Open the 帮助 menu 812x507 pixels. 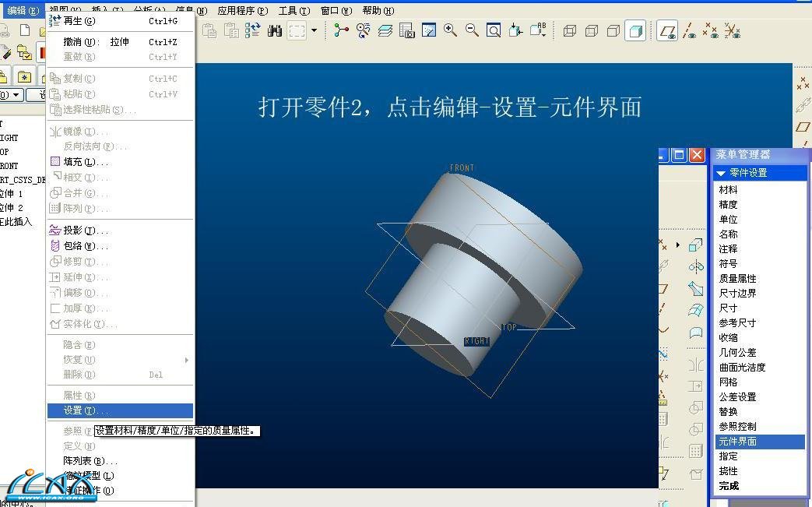click(x=378, y=11)
